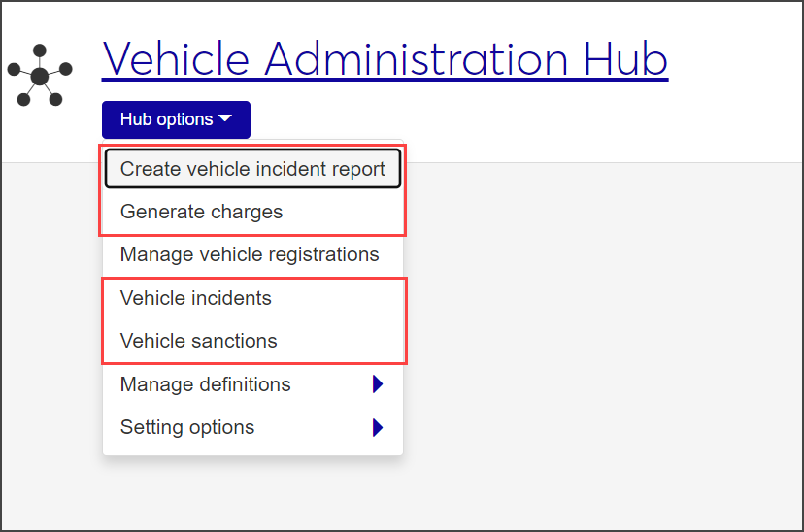Click the blue arrow beside Manage definitions
804x532 pixels.
[x=378, y=384]
